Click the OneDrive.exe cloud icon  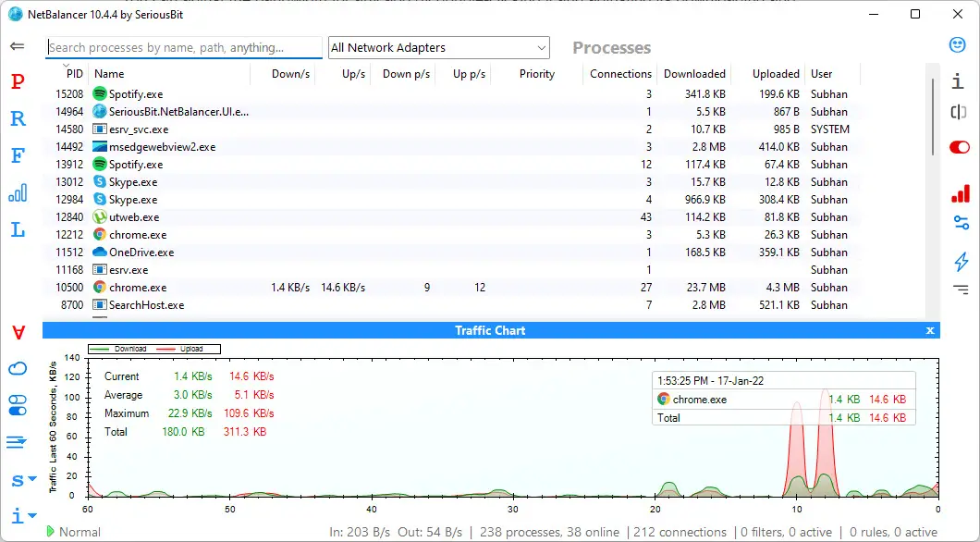click(x=99, y=252)
